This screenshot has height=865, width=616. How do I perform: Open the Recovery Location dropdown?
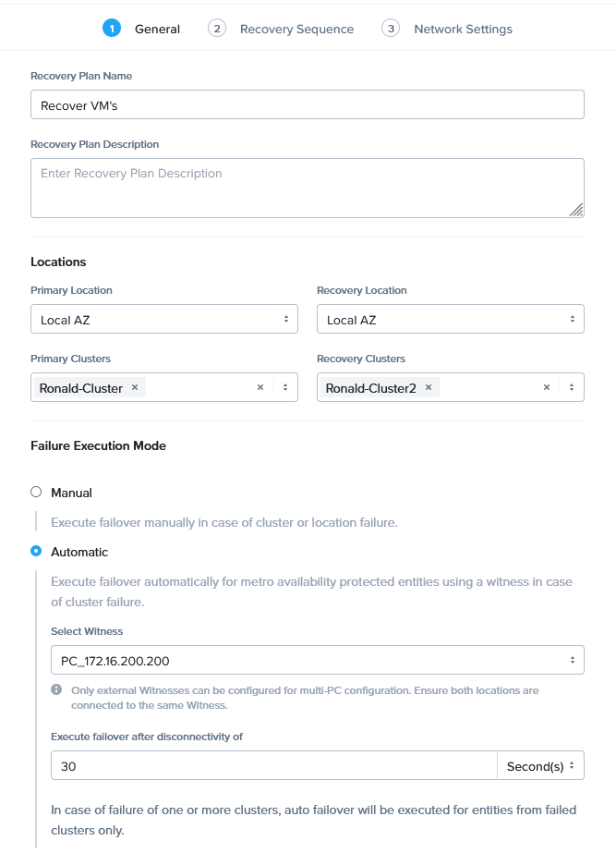[x=451, y=320]
